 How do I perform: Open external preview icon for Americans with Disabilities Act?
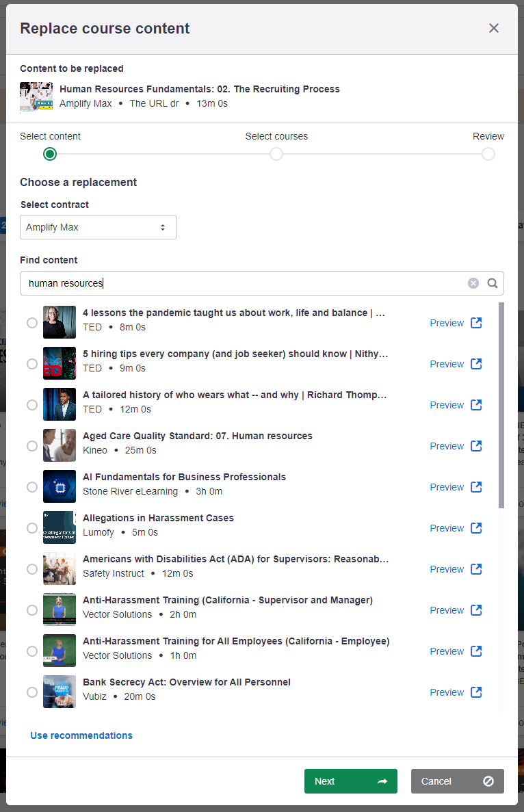476,568
